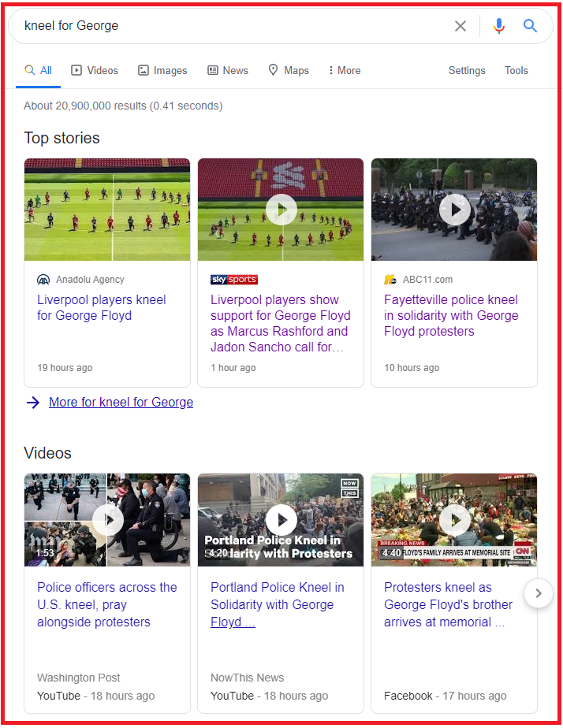Play the Washington Post police officers video
This screenshot has height=728, width=563.
tap(107, 520)
